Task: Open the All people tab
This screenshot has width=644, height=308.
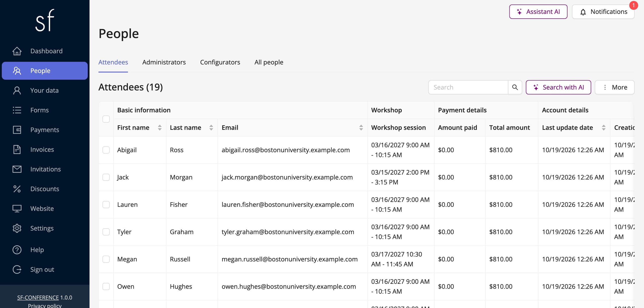Action: (x=269, y=62)
